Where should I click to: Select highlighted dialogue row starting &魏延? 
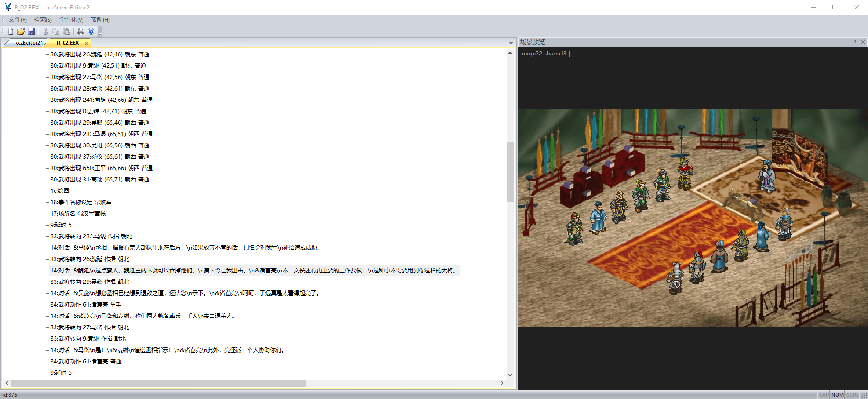(254, 271)
